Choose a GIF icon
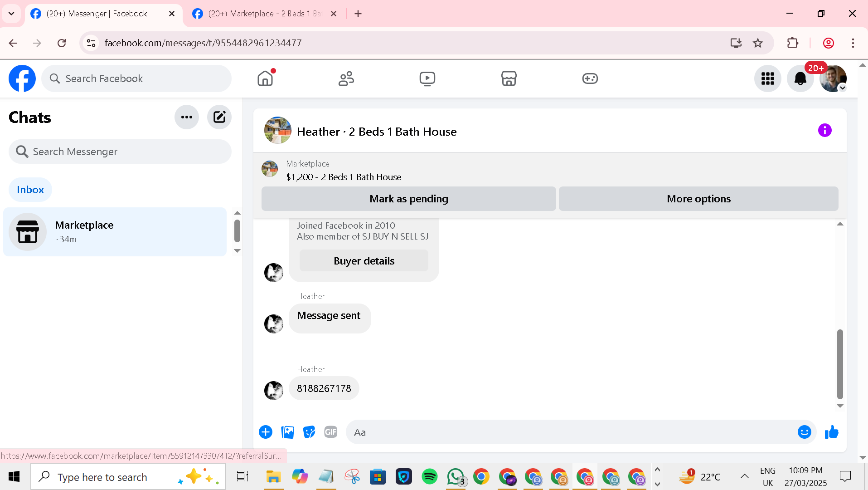Viewport: 868px width, 490px height. coord(331,432)
